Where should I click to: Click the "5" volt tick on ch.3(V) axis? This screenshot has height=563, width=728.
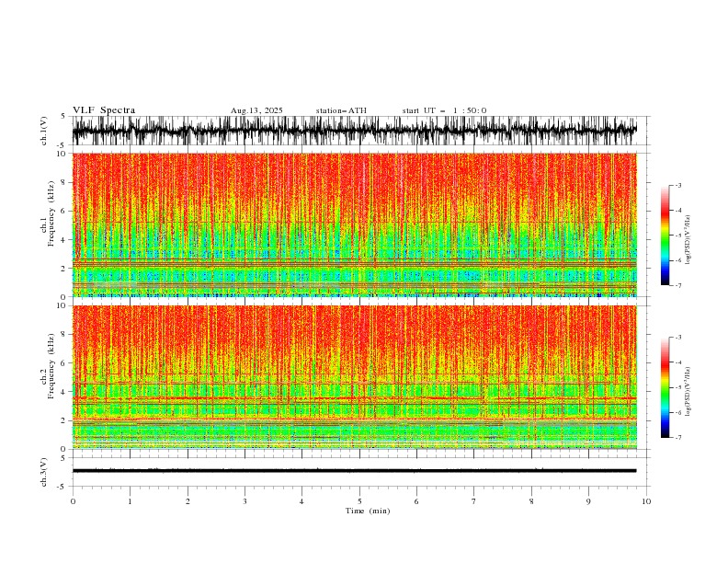(63, 458)
